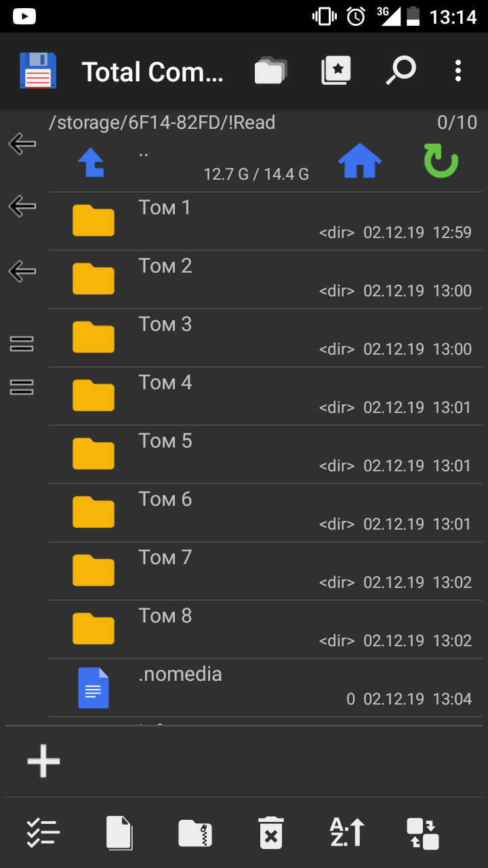
Task: Tap the copy/move files icon
Action: pyautogui.click(x=120, y=832)
